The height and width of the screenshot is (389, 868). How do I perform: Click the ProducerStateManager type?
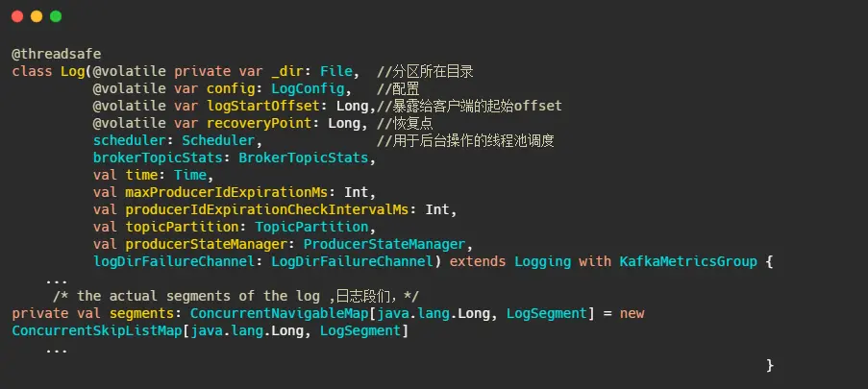point(384,244)
